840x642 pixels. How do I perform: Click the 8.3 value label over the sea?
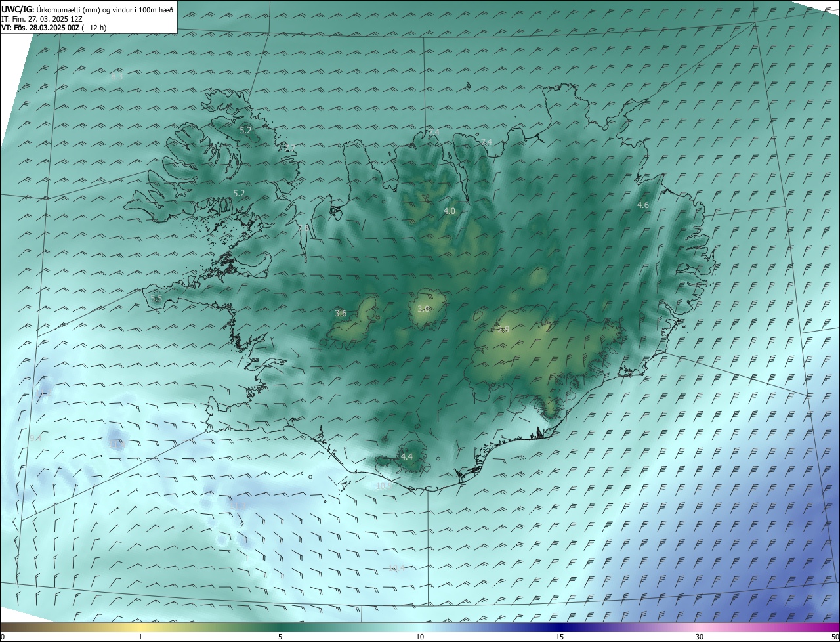tap(117, 77)
